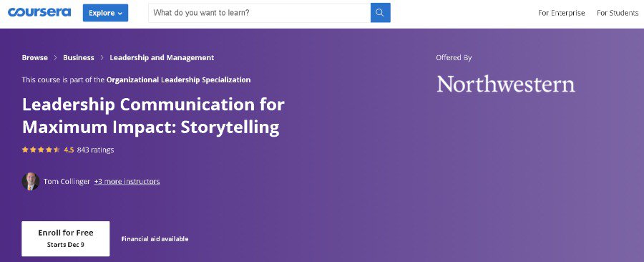
Task: Open Organizational Leadership Specialization link
Action: click(178, 79)
